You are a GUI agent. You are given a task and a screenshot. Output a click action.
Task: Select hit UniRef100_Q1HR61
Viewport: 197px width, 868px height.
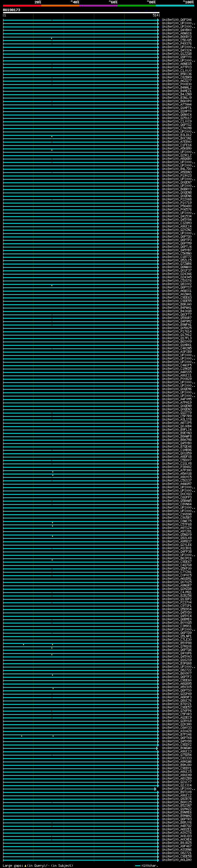click(177, 345)
